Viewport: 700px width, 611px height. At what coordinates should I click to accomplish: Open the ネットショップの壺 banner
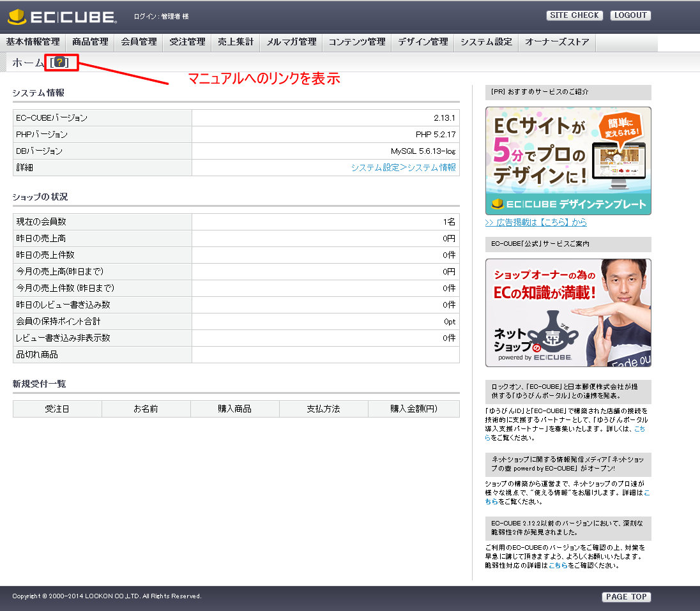point(568,313)
